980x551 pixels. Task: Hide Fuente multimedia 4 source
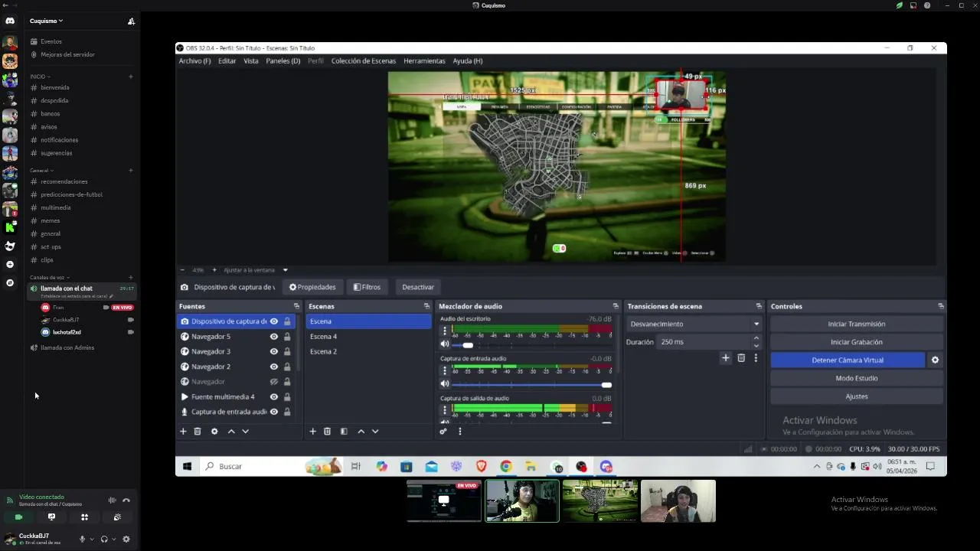tap(273, 396)
